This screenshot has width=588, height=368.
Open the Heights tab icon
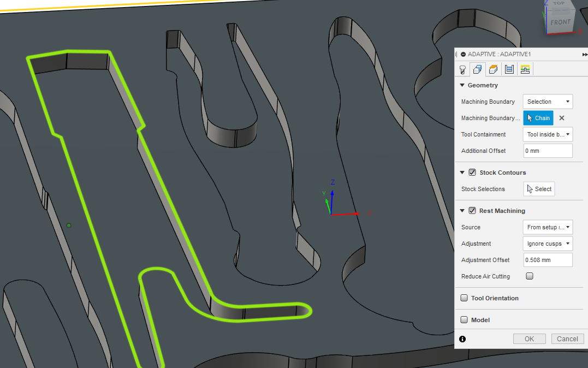pos(493,69)
